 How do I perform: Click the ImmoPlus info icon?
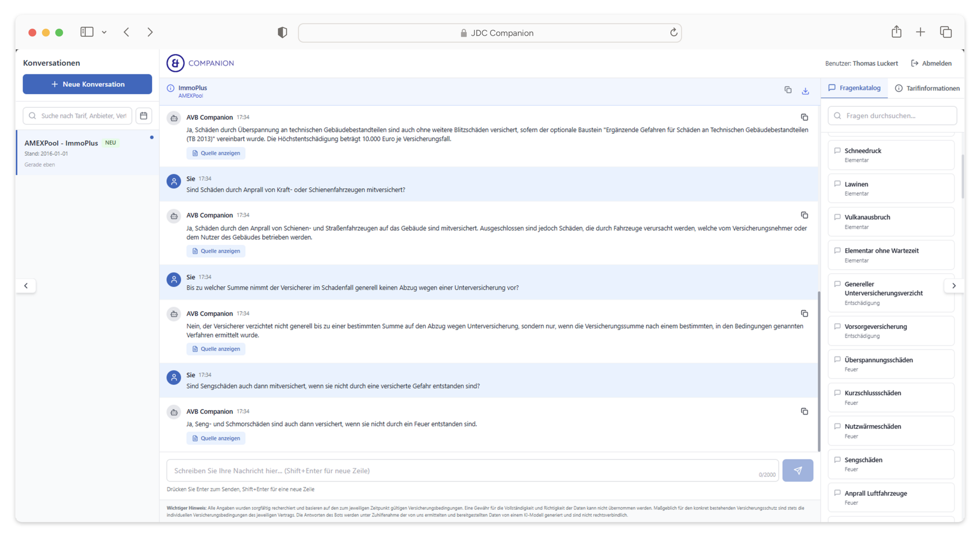tap(170, 88)
